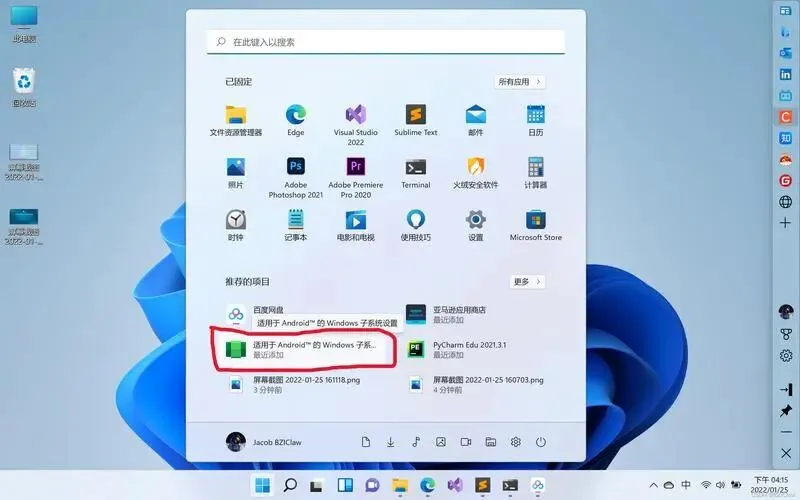The height and width of the screenshot is (500, 800).
Task: Open 电影和电视 app
Action: tap(356, 226)
